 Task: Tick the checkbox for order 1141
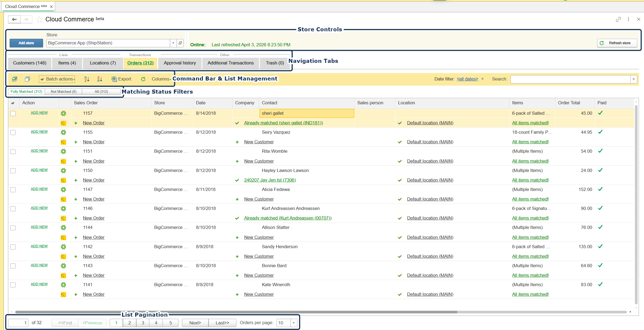click(13, 285)
